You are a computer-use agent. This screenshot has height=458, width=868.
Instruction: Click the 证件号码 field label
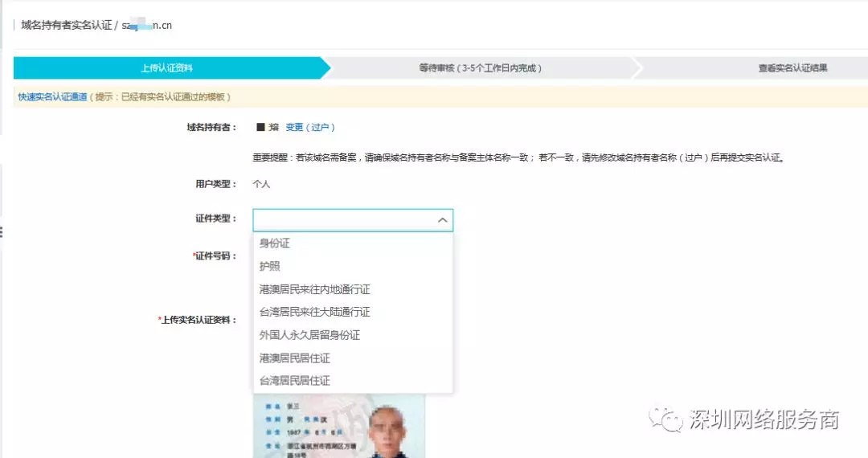[215, 256]
